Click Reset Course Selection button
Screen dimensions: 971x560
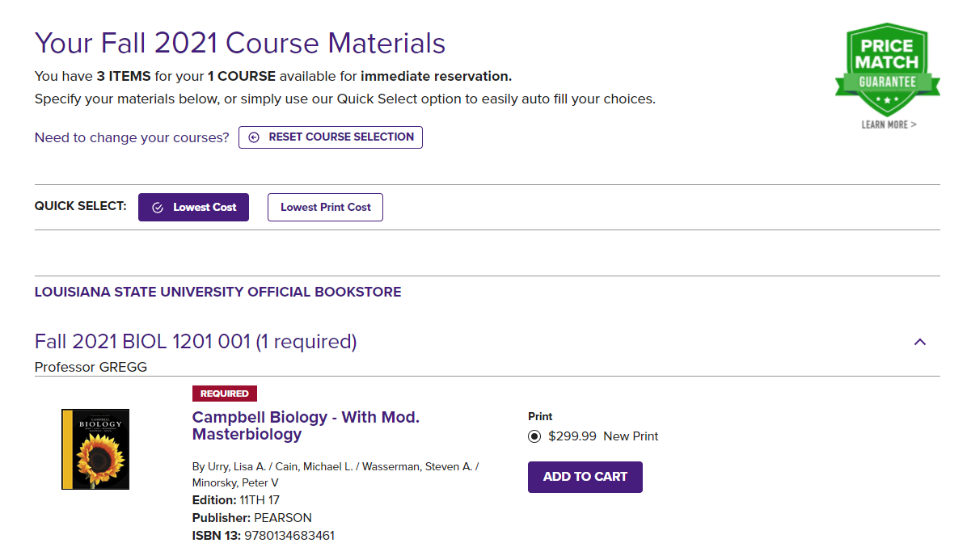click(331, 137)
